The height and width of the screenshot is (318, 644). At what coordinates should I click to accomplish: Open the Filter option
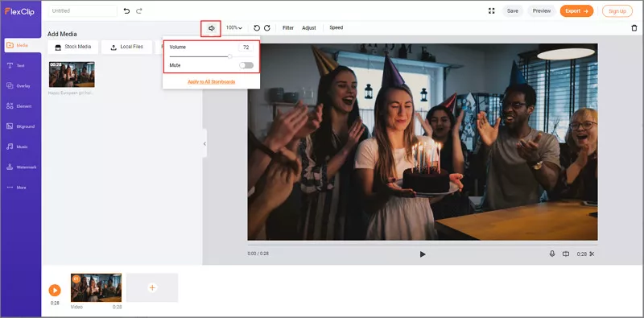(288, 28)
